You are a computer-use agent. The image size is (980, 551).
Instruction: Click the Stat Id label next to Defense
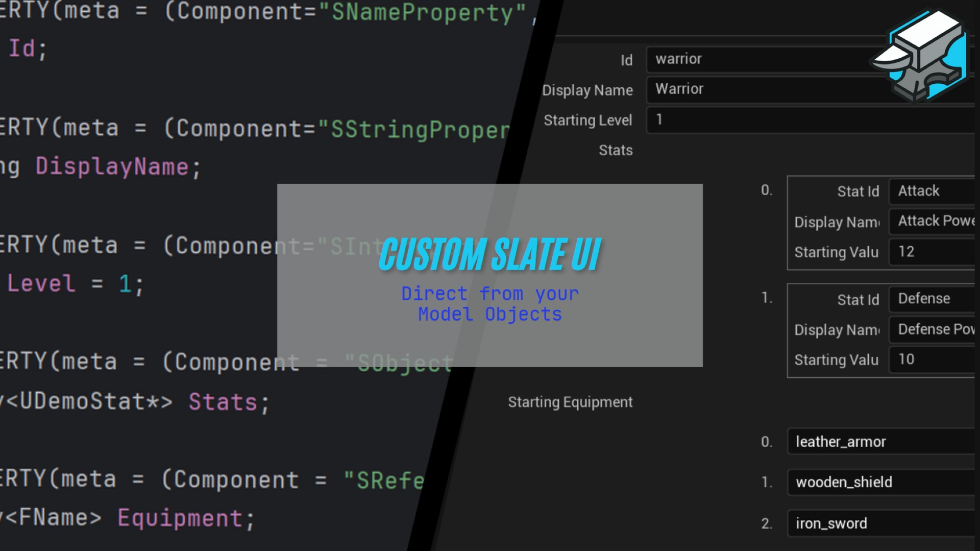[858, 300]
